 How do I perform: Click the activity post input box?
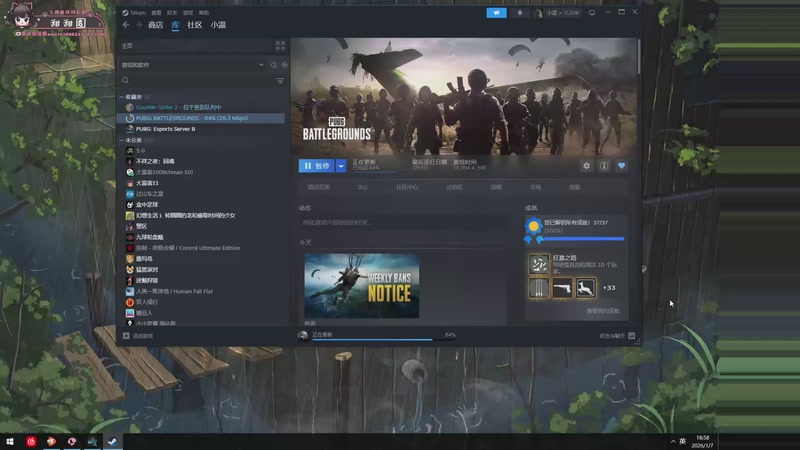(402, 222)
